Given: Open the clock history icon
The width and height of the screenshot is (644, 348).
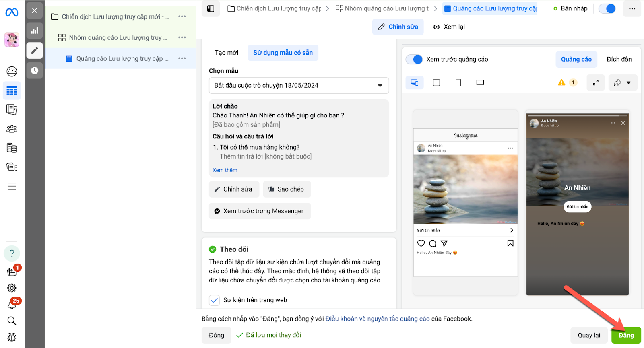Looking at the screenshot, I should click(35, 70).
